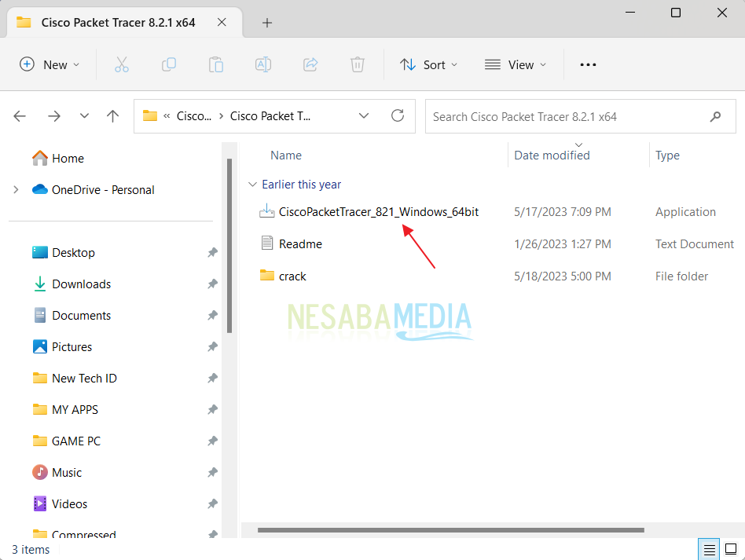Image resolution: width=745 pixels, height=560 pixels.
Task: Unpin Desktop using its pin icon
Action: [x=212, y=252]
